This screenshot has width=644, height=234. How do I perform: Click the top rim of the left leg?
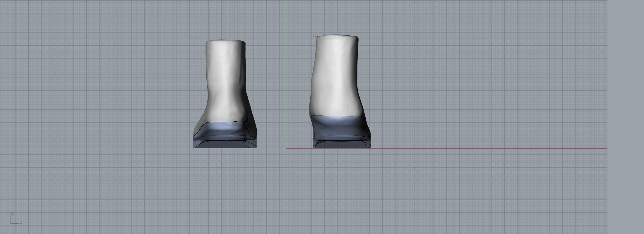[225, 41]
